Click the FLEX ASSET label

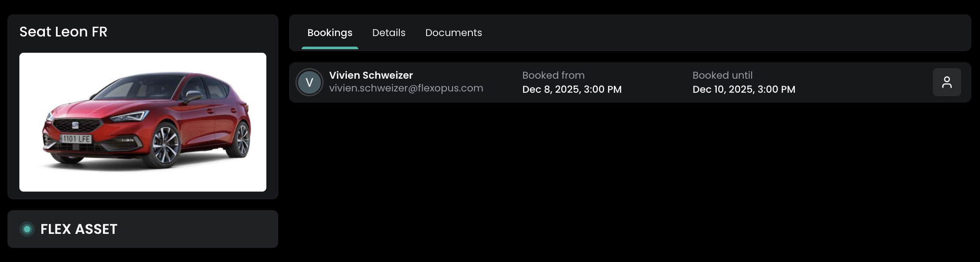(x=79, y=229)
